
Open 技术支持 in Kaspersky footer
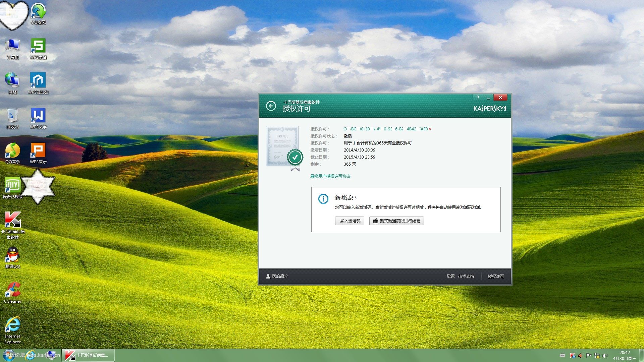tap(466, 276)
